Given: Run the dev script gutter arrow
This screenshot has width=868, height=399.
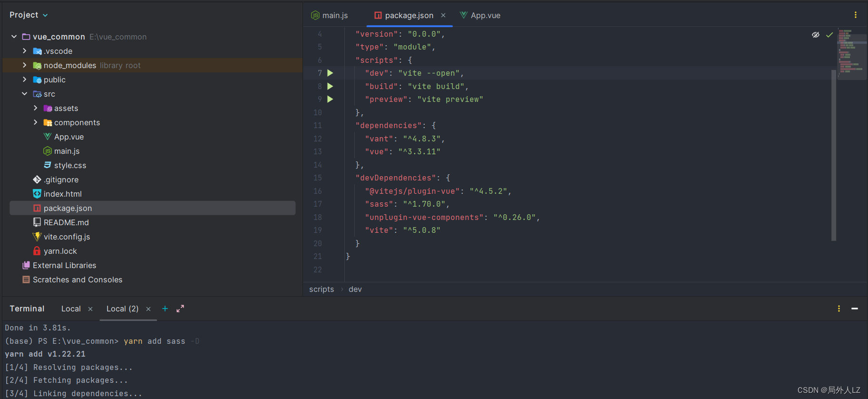Looking at the screenshot, I should coord(330,73).
